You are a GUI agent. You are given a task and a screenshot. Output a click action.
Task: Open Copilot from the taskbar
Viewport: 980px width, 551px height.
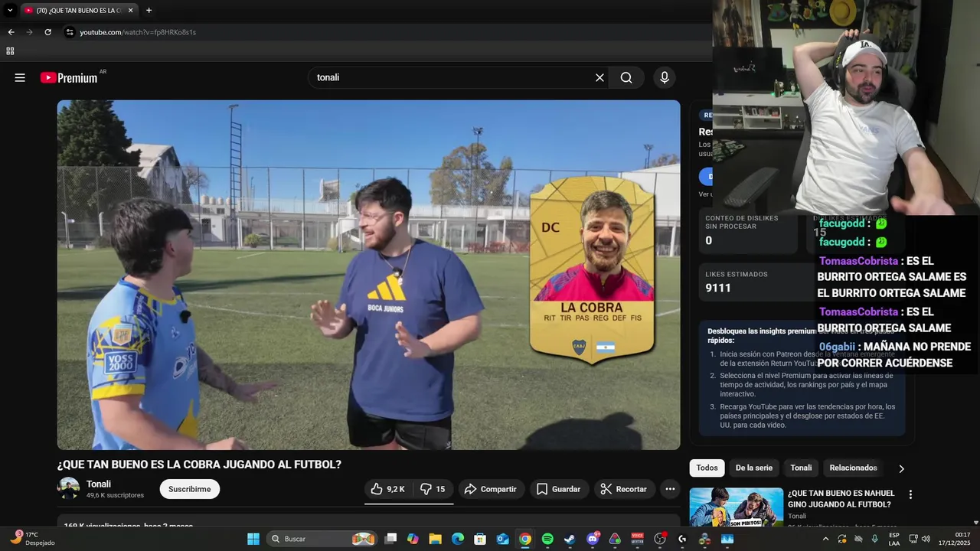pyautogui.click(x=413, y=539)
